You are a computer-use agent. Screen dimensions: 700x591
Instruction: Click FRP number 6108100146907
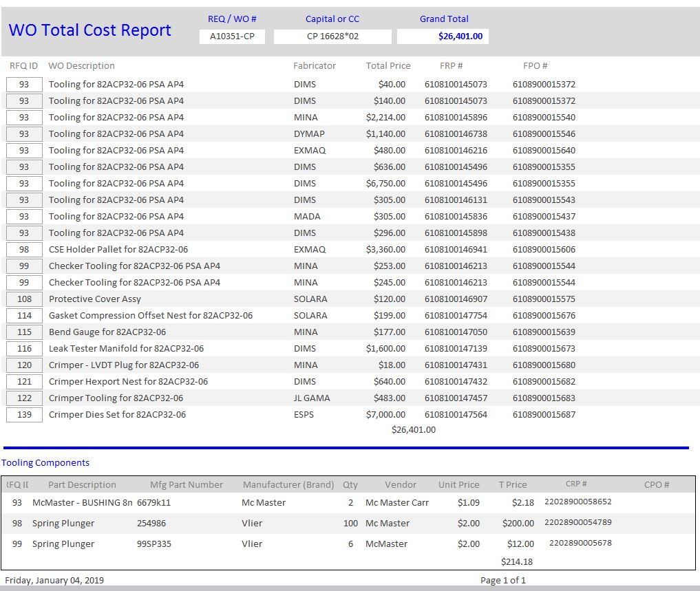(456, 299)
